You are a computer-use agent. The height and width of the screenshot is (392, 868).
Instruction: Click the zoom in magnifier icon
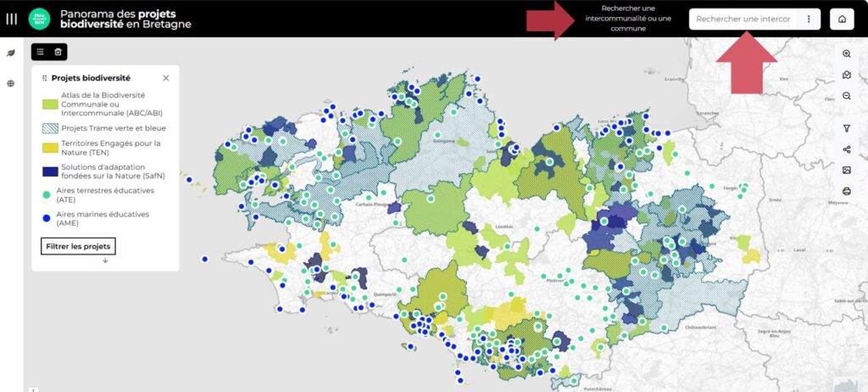point(847,53)
